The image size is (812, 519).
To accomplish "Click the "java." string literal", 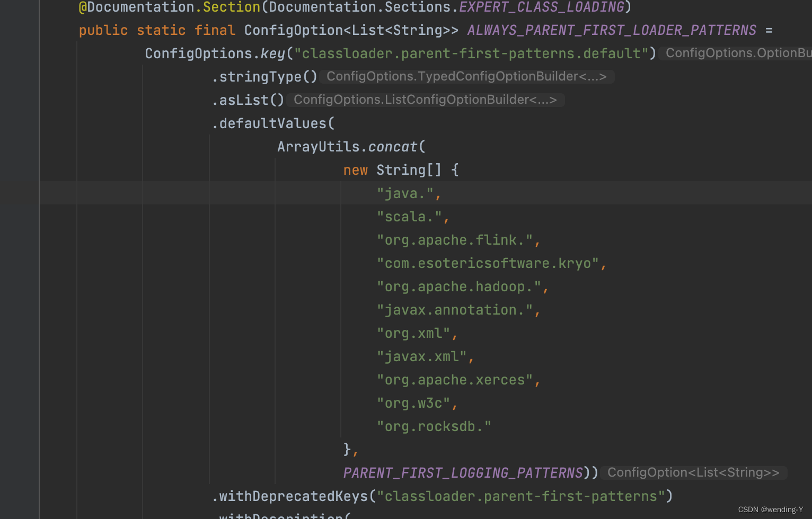I will [x=405, y=194].
